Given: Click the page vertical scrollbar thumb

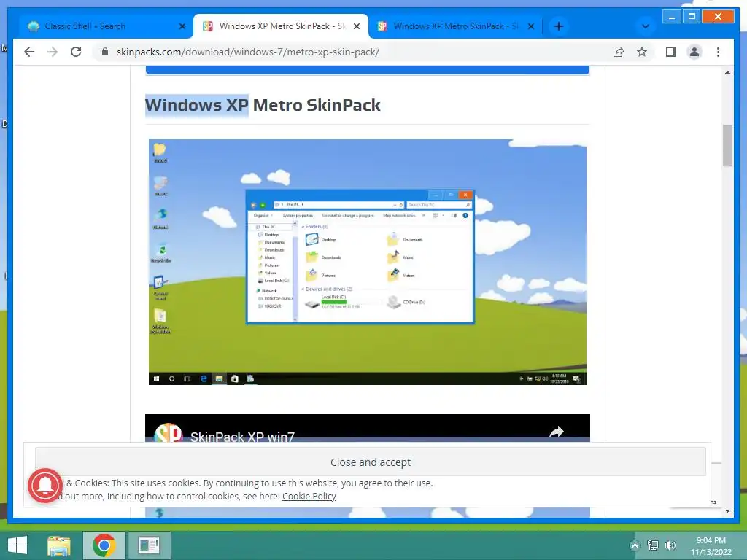Looking at the screenshot, I should [x=727, y=145].
